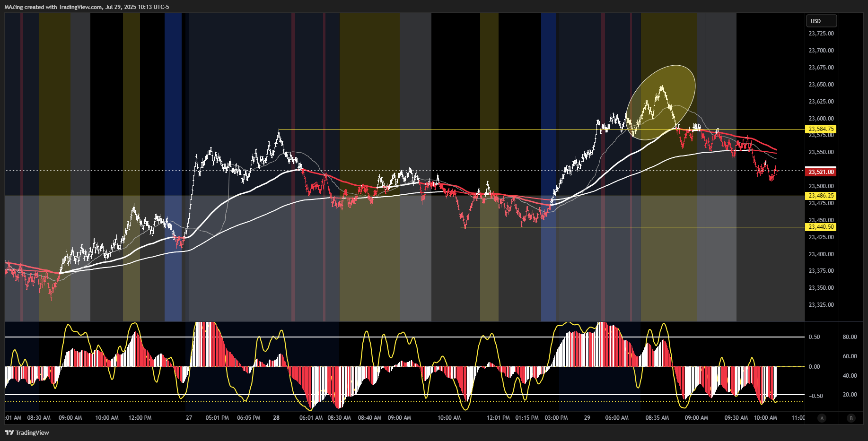Click the 0.00 oscillator scale label
This screenshot has width=868, height=441.
[815, 367]
